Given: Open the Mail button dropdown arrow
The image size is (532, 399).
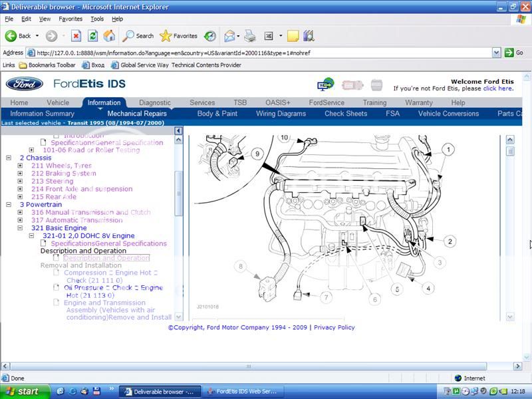Looking at the screenshot, I should [x=238, y=36].
